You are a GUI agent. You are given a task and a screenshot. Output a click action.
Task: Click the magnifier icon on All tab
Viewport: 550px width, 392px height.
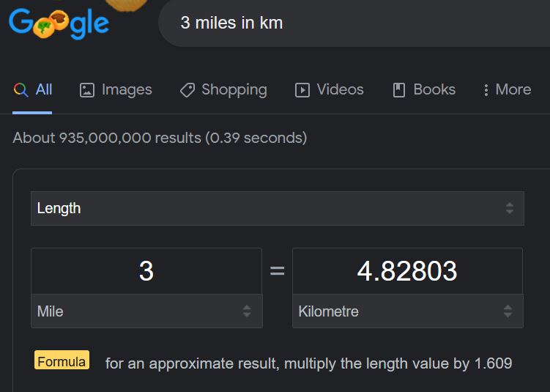click(x=21, y=90)
